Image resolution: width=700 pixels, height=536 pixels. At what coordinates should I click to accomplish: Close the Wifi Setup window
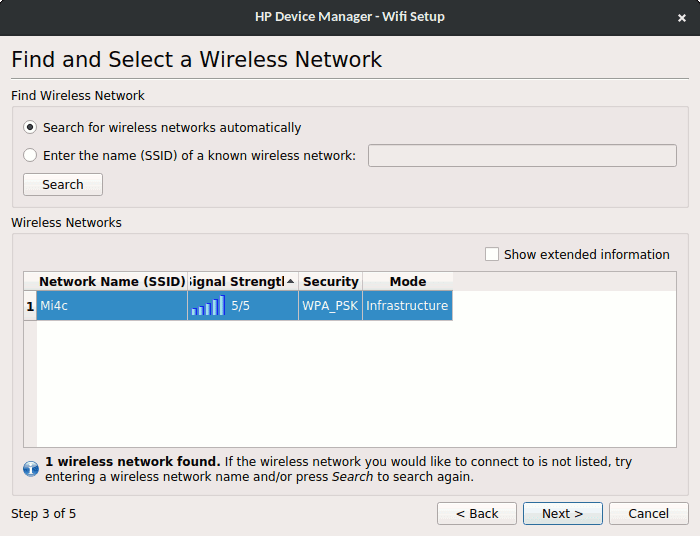(682, 17)
